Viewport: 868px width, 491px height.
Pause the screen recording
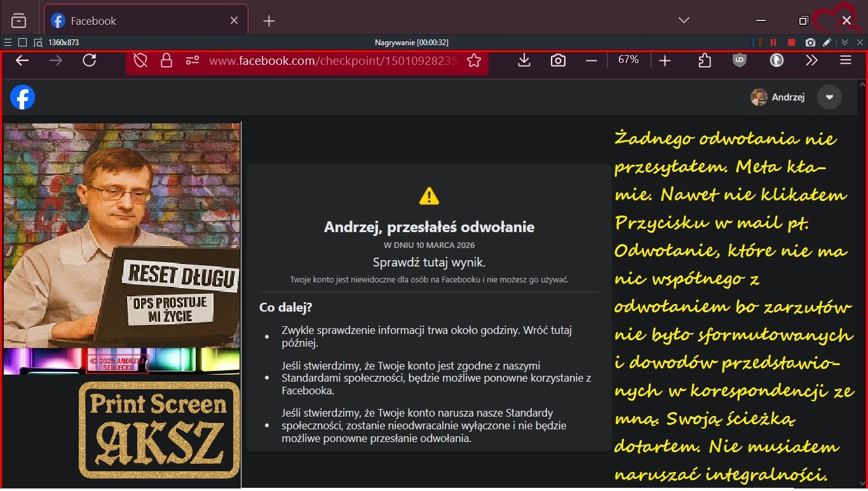[x=773, y=43]
